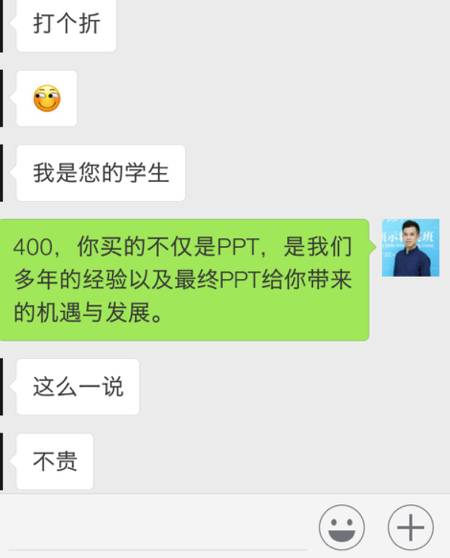Tap the cropped avatar beside the emoji message
The height and width of the screenshot is (558, 450).
tap(1, 98)
